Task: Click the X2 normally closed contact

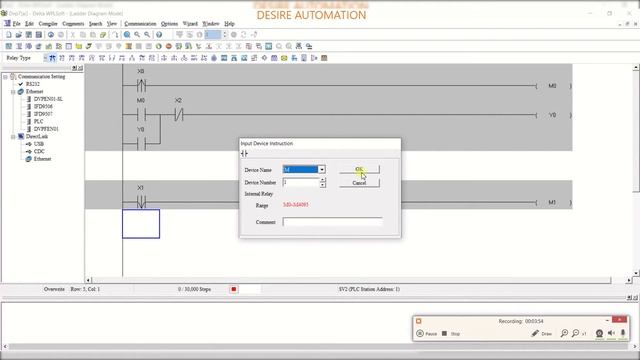Action: pyautogui.click(x=179, y=115)
